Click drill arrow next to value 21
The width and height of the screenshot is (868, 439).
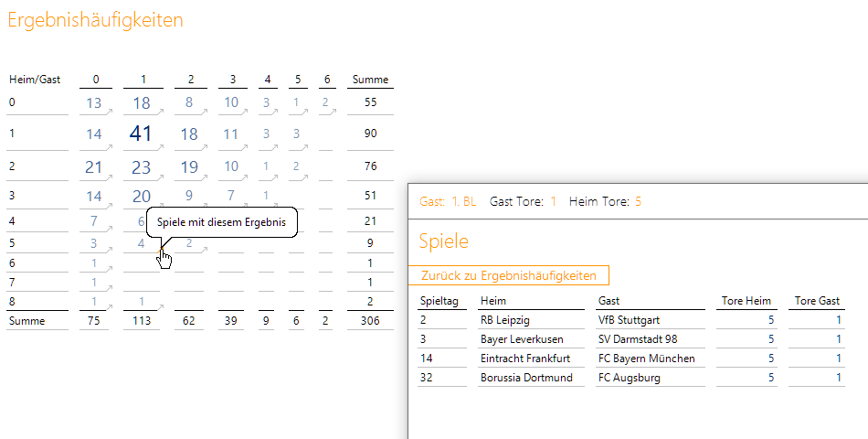109,177
